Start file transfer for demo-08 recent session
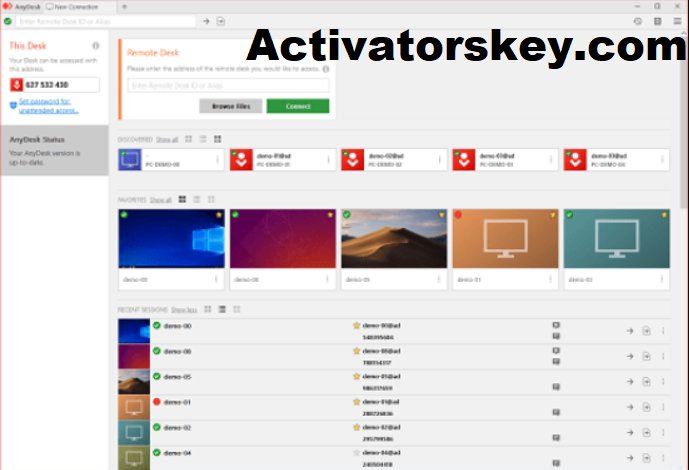This screenshot has height=470, width=689. tap(646, 356)
